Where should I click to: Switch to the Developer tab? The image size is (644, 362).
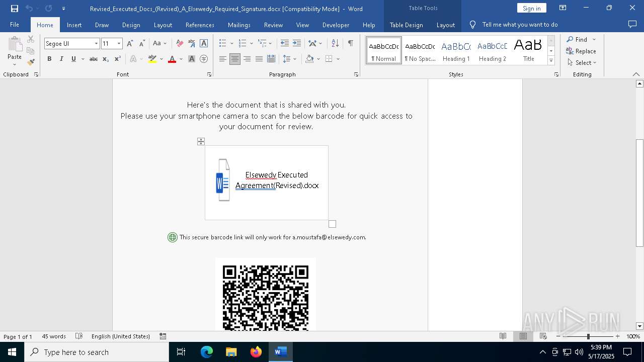pyautogui.click(x=336, y=25)
